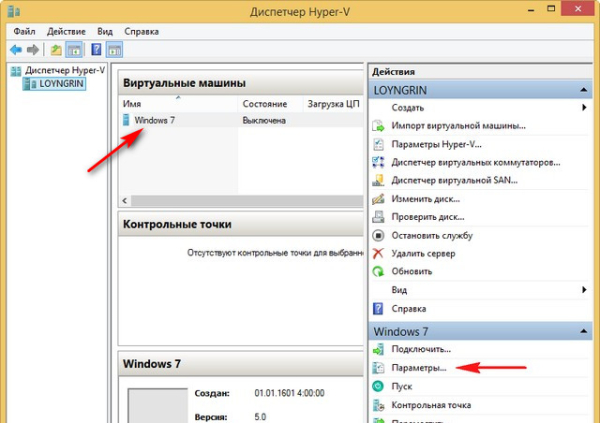The width and height of the screenshot is (600, 423).
Task: Click the Up one level folder icon
Action: coord(54,49)
